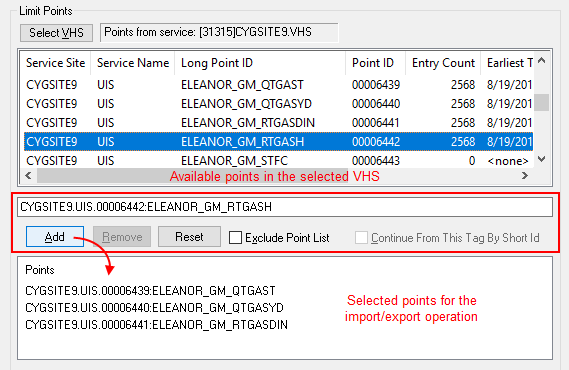The height and width of the screenshot is (370, 569).
Task: Click the <none> value in STFC row
Action: [x=508, y=161]
